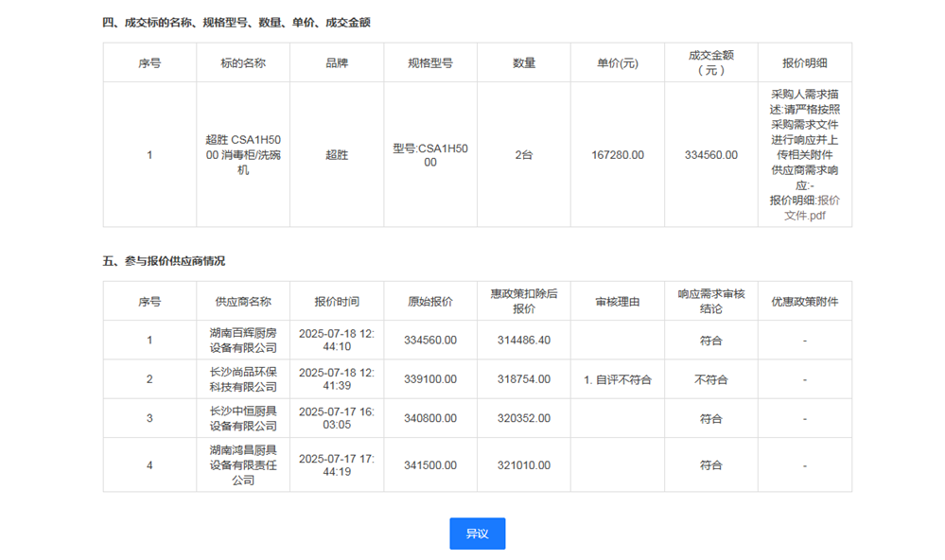945x560 pixels.
Task: Select supplier 长沙中恒厨具设备有限公司
Action: 243,418
